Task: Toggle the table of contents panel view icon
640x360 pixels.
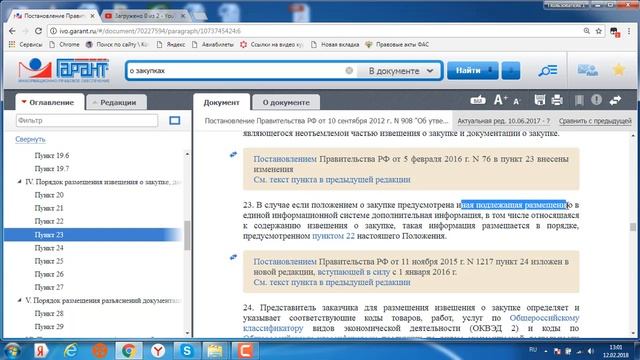Action: 175,120
